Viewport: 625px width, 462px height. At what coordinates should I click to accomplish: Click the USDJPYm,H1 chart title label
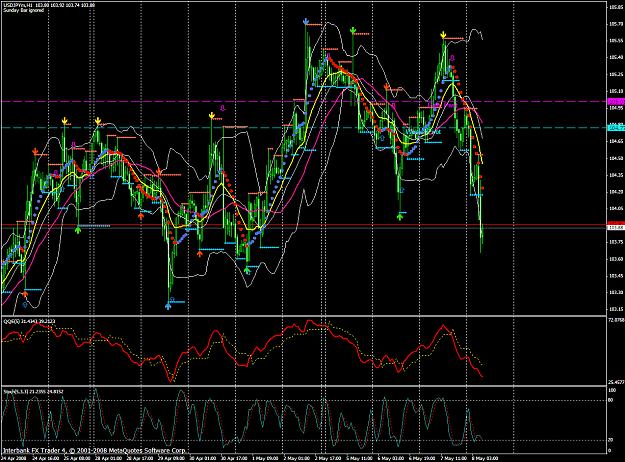click(x=18, y=5)
